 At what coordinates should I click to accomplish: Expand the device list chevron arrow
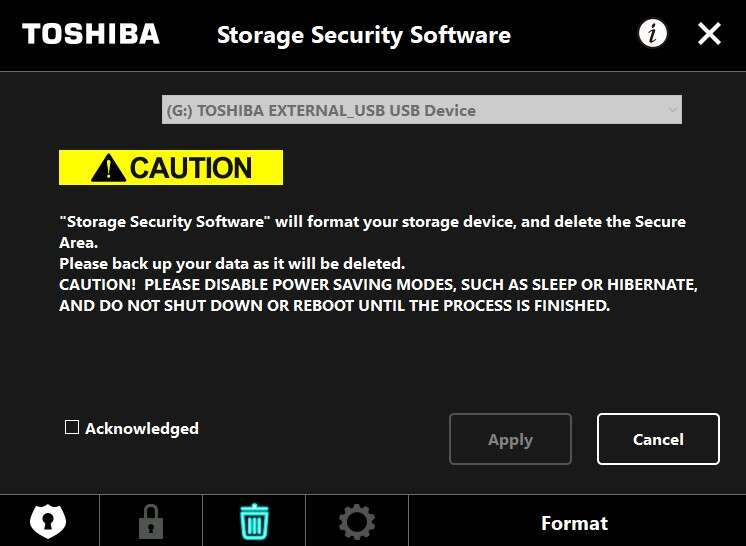pos(672,110)
